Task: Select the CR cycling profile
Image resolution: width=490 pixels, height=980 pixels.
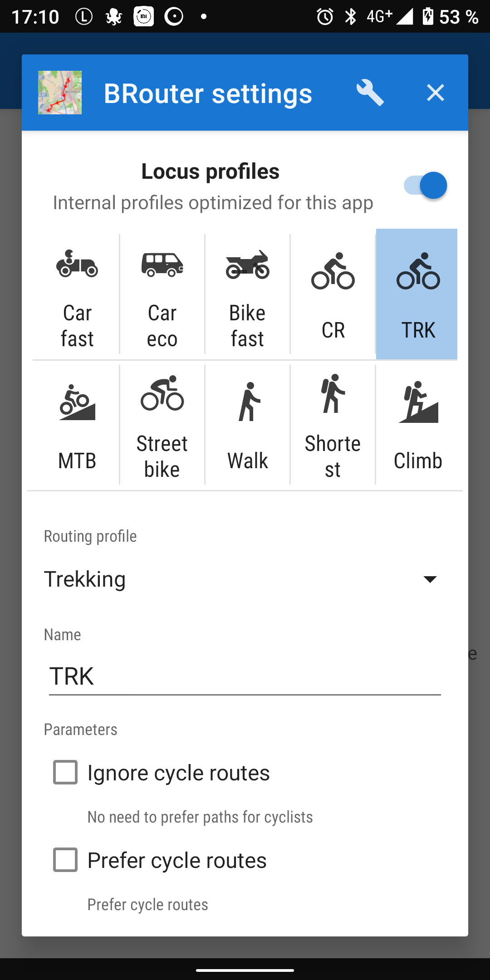Action: tap(333, 271)
